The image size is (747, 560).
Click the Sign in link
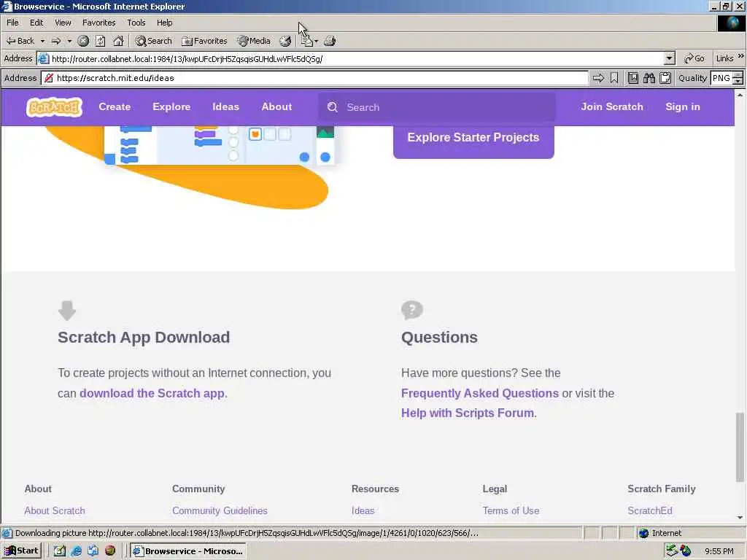[683, 106]
